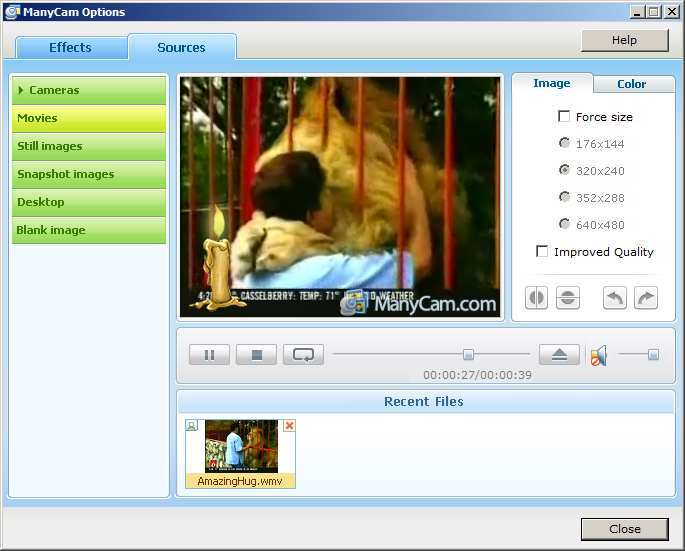This screenshot has height=551, width=685.
Task: Select 176x144 resolution
Action: pyautogui.click(x=564, y=143)
